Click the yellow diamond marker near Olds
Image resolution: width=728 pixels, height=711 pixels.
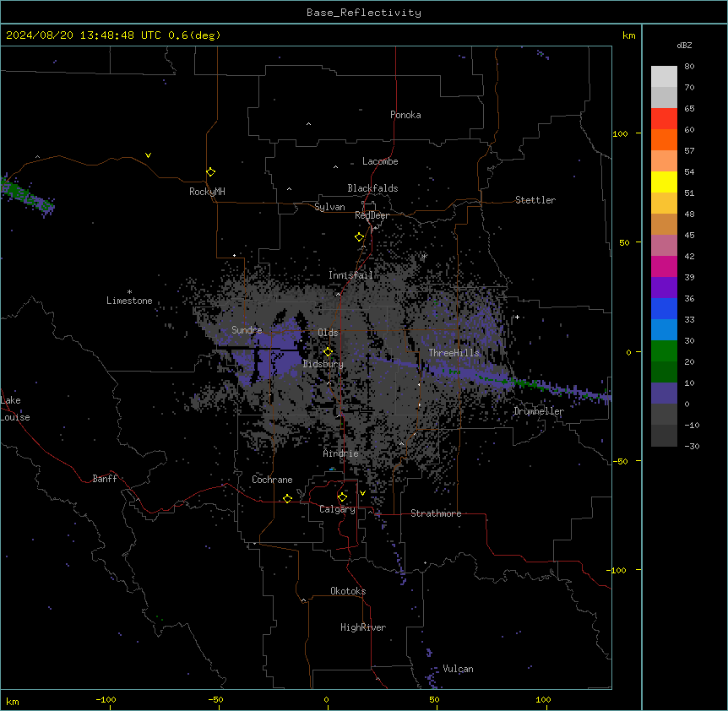[328, 351]
